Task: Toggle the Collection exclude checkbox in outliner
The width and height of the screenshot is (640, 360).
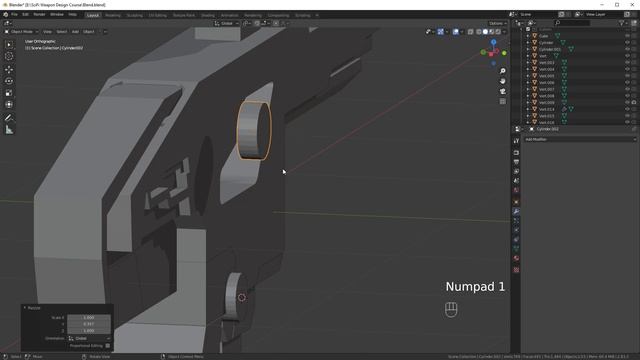Action: 528,29
